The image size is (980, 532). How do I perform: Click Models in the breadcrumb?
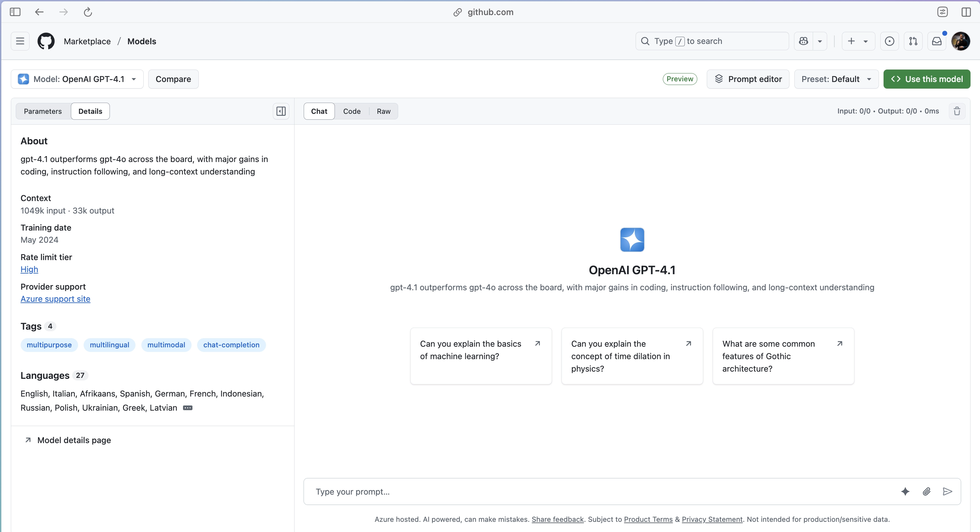click(142, 41)
